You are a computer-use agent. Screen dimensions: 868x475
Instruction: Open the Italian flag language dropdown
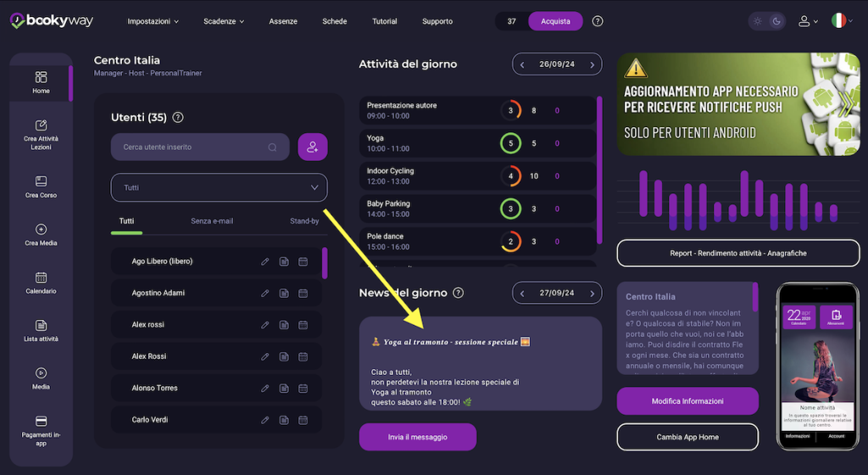pyautogui.click(x=841, y=21)
